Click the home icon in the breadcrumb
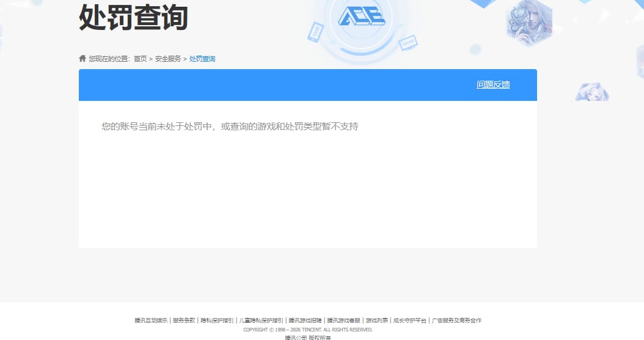 [x=82, y=58]
